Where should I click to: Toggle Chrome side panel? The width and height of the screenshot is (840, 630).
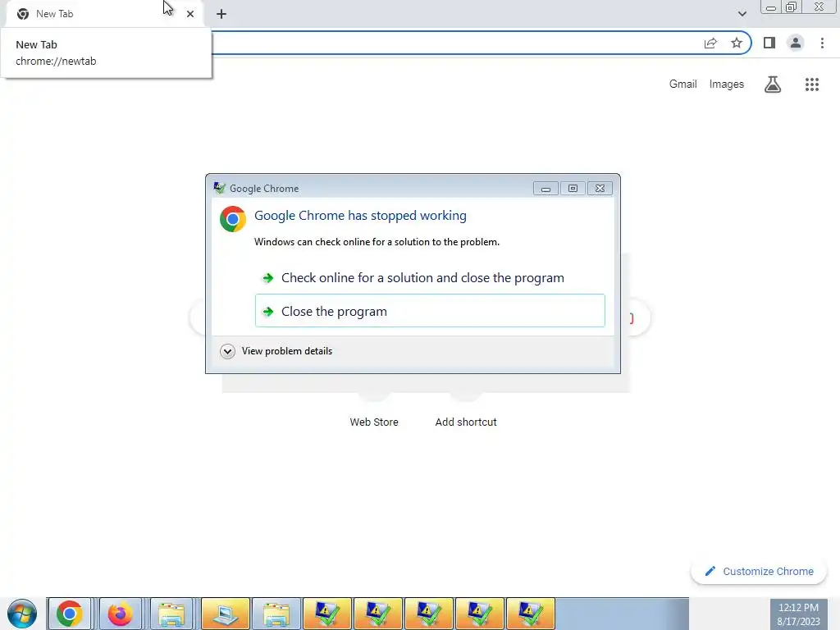click(x=769, y=43)
